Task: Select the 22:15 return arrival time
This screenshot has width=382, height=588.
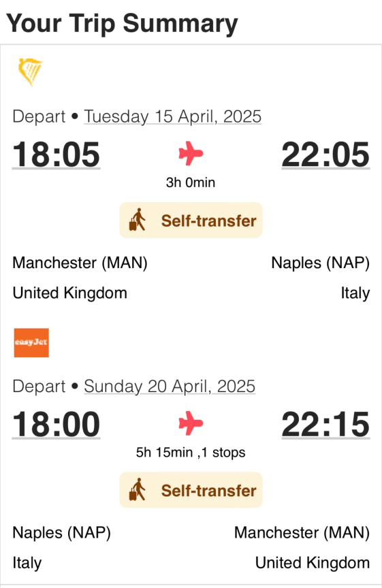Action: tap(325, 425)
